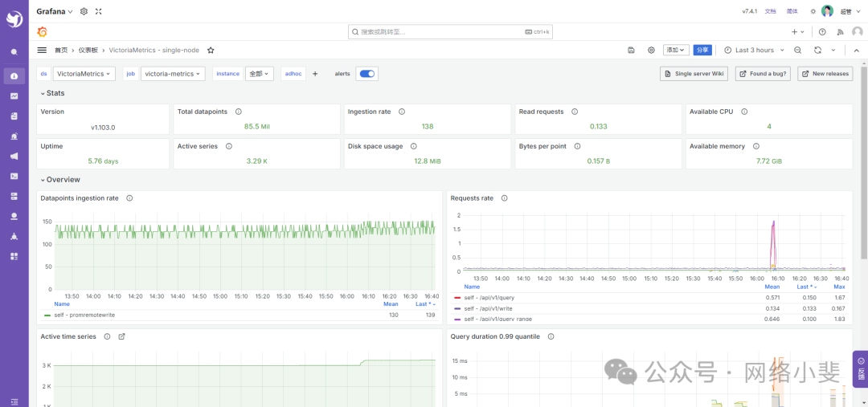Click the sidebar collapse icon at bottom left
The width and height of the screenshot is (868, 407).
(x=14, y=401)
